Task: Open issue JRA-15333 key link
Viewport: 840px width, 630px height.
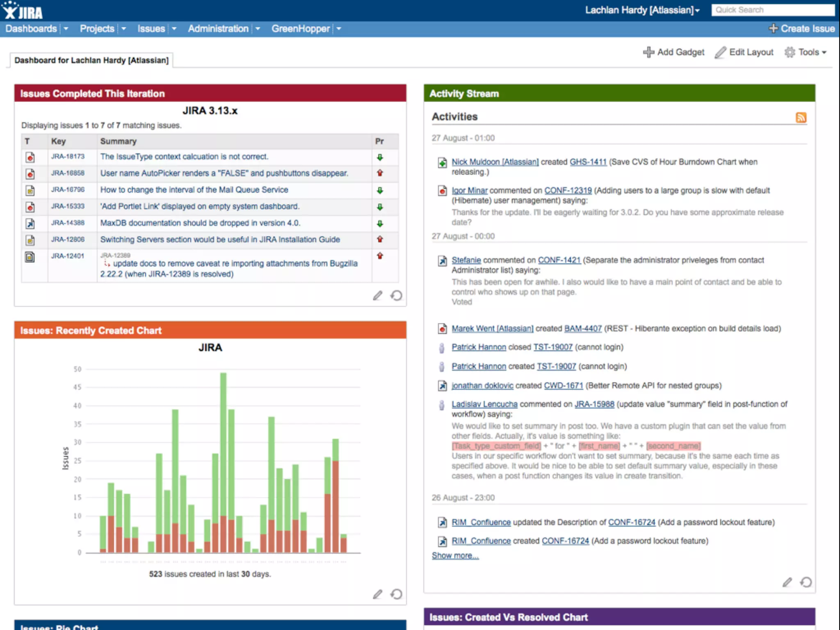Action: pos(68,206)
